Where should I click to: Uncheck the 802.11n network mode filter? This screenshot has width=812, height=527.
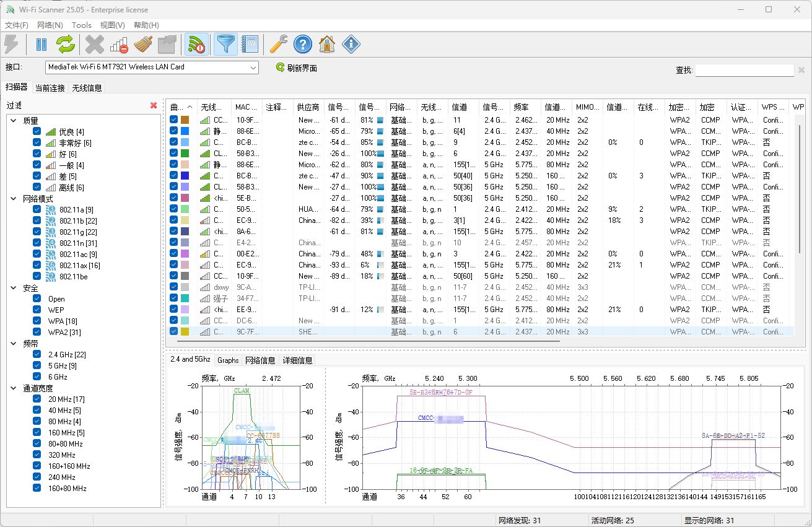coord(37,243)
